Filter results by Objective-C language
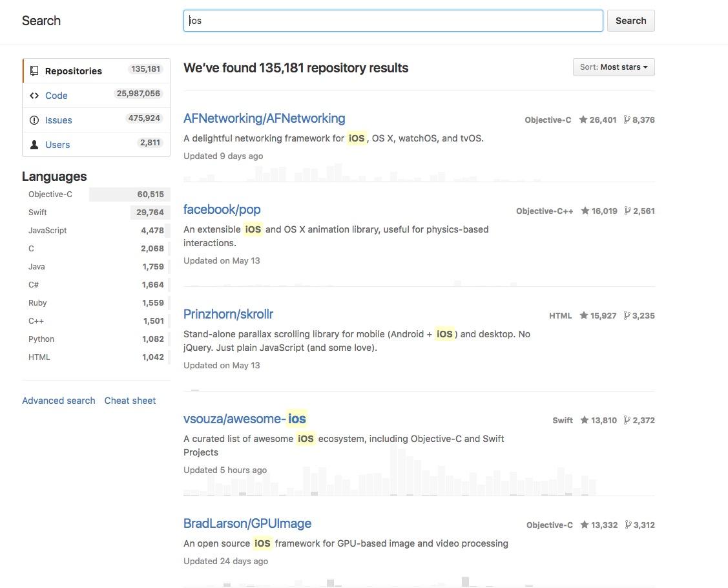The height and width of the screenshot is (588, 728). point(50,194)
